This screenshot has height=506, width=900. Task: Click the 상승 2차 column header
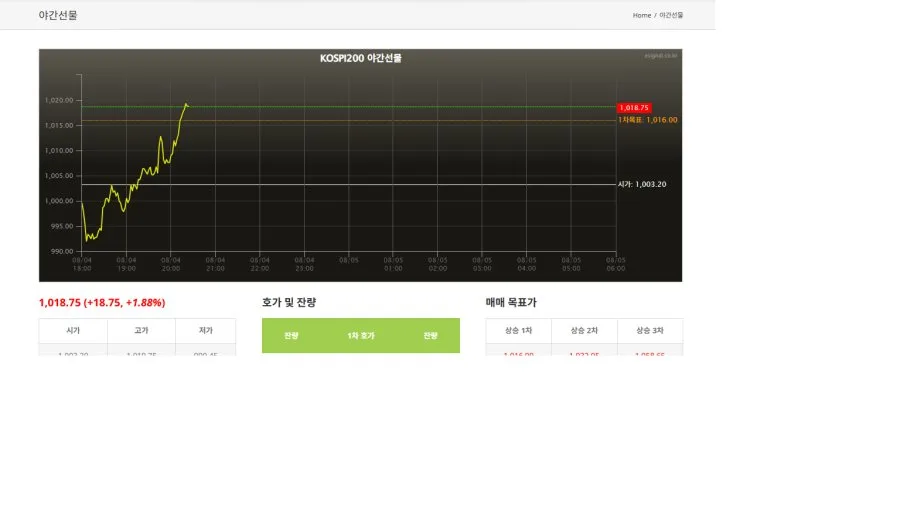click(x=584, y=330)
